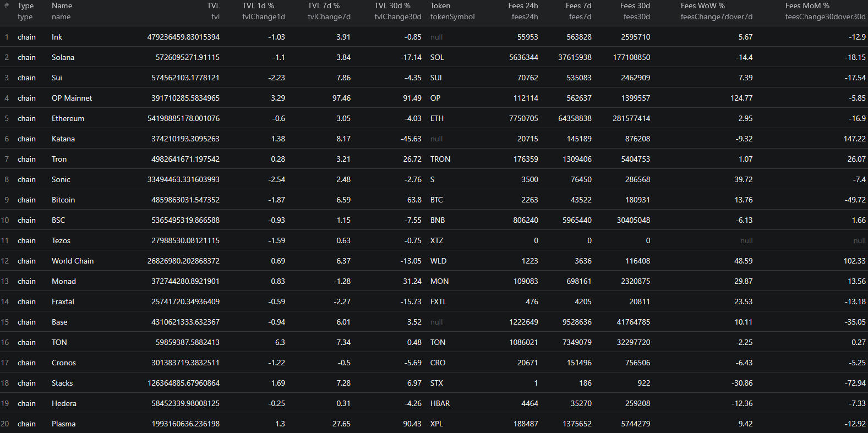The width and height of the screenshot is (868, 433).
Task: Click the Monad name cell
Action: 64,282
